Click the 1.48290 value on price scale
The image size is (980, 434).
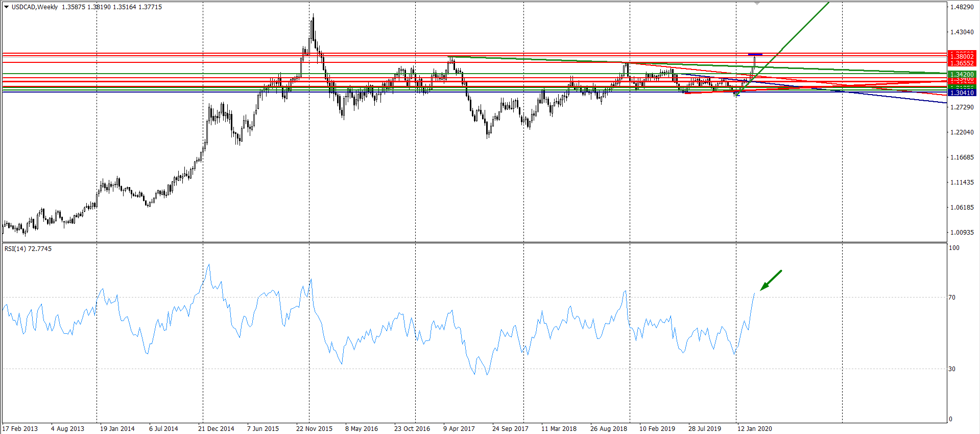click(962, 7)
